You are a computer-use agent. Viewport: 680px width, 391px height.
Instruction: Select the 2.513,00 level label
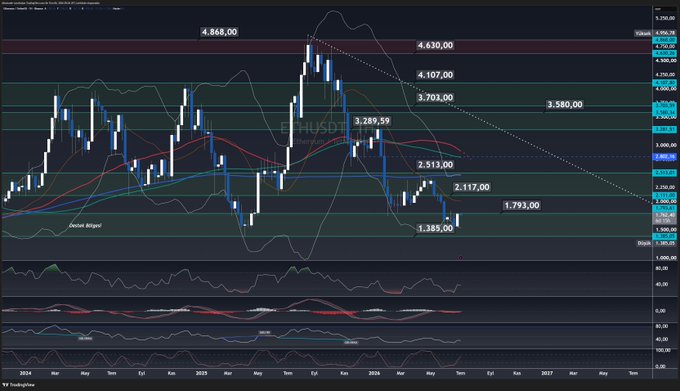pos(435,165)
